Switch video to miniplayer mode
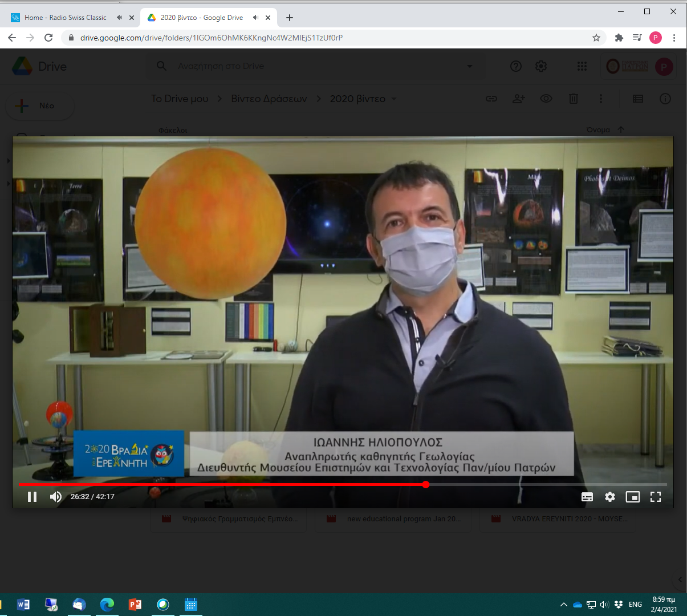The width and height of the screenshot is (687, 616). tap(633, 497)
